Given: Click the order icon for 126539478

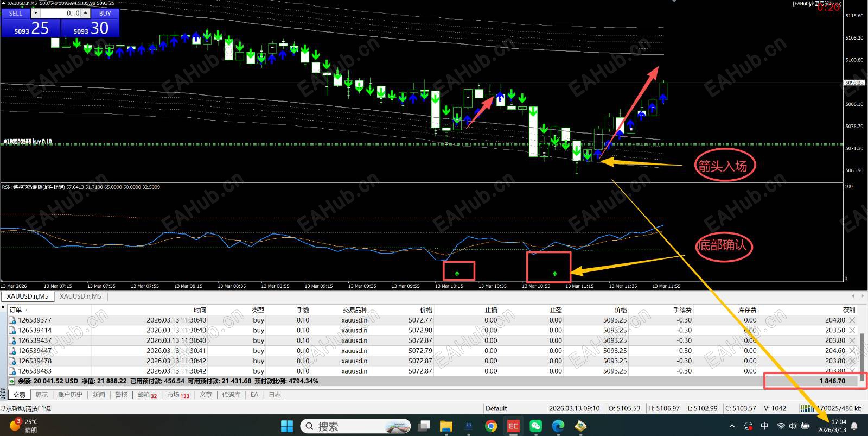Looking at the screenshot, I should 12,361.
